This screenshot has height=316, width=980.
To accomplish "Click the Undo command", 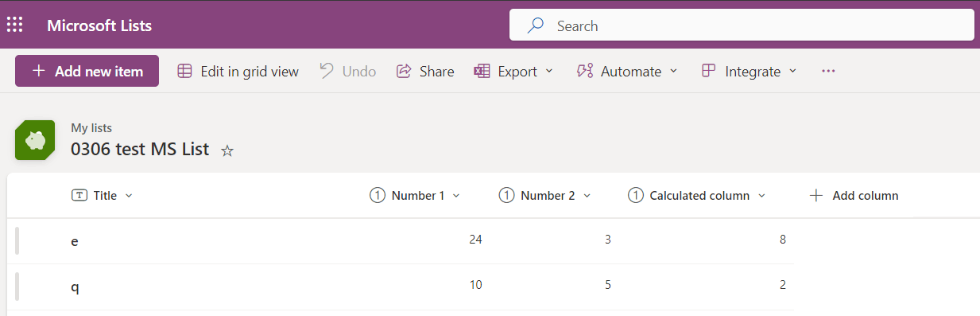I will [x=348, y=72].
